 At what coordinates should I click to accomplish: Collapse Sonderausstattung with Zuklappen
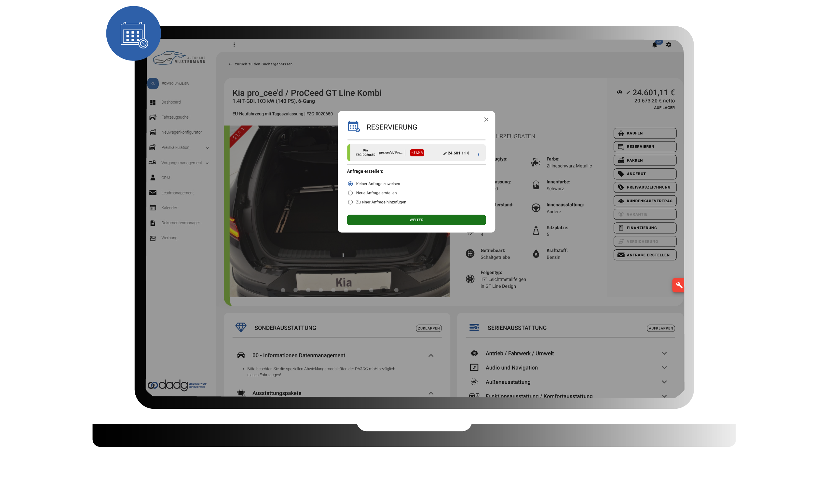[x=429, y=328]
